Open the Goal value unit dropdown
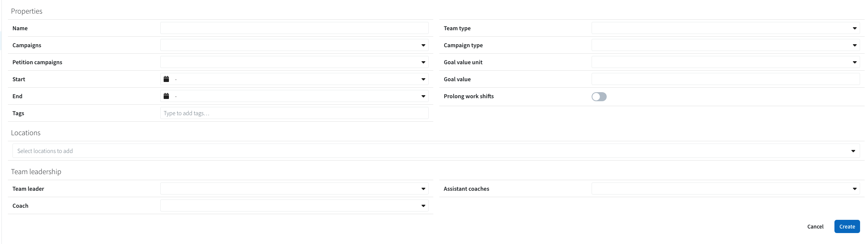This screenshot has width=868, height=244. [725, 62]
